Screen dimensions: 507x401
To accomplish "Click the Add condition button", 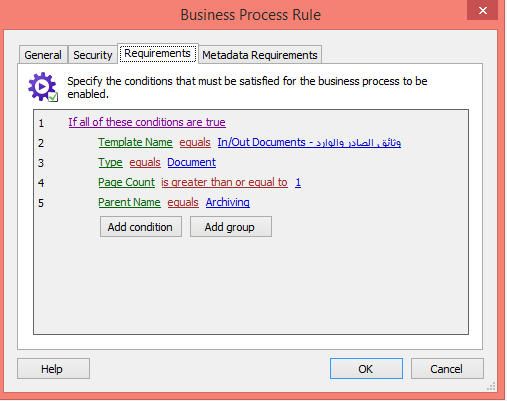I will click(x=141, y=227).
